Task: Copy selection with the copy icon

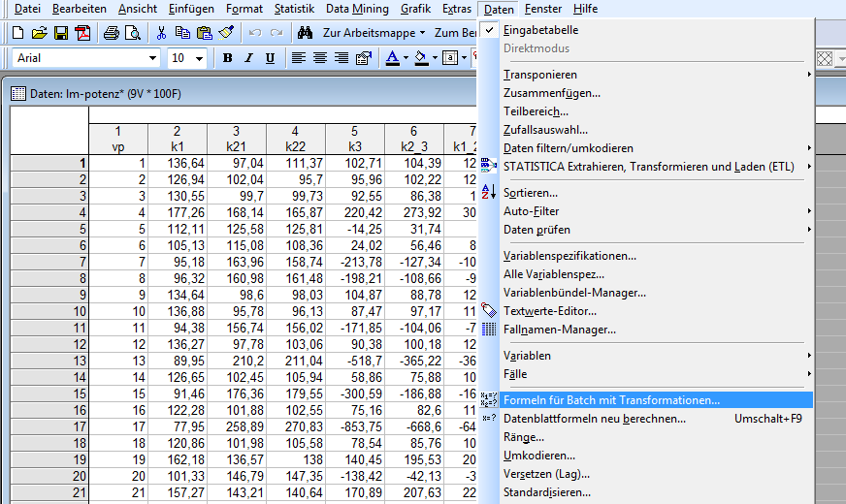Action: point(182,33)
